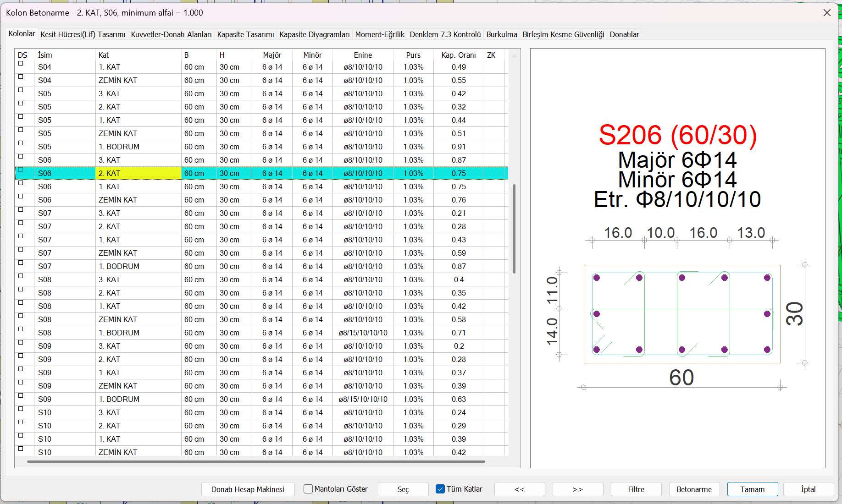The image size is (842, 504).
Task: Open the Donatılar tab
Action: [x=624, y=34]
